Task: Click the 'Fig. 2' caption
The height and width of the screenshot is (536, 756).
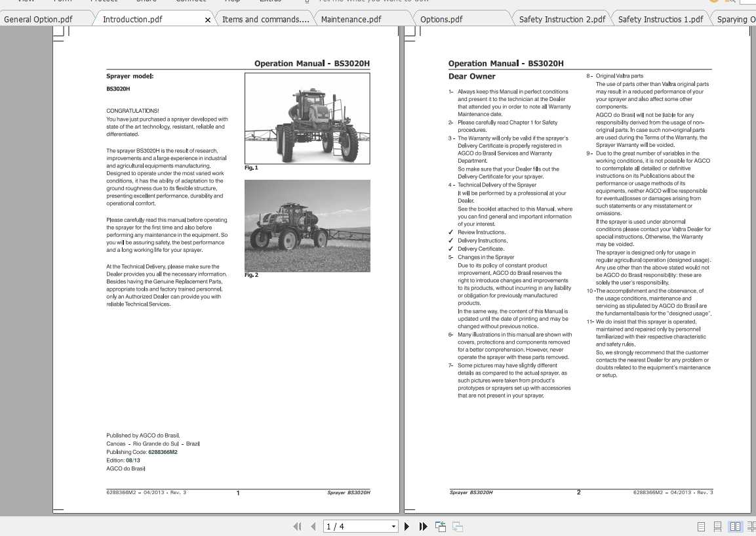Action: pyautogui.click(x=251, y=275)
